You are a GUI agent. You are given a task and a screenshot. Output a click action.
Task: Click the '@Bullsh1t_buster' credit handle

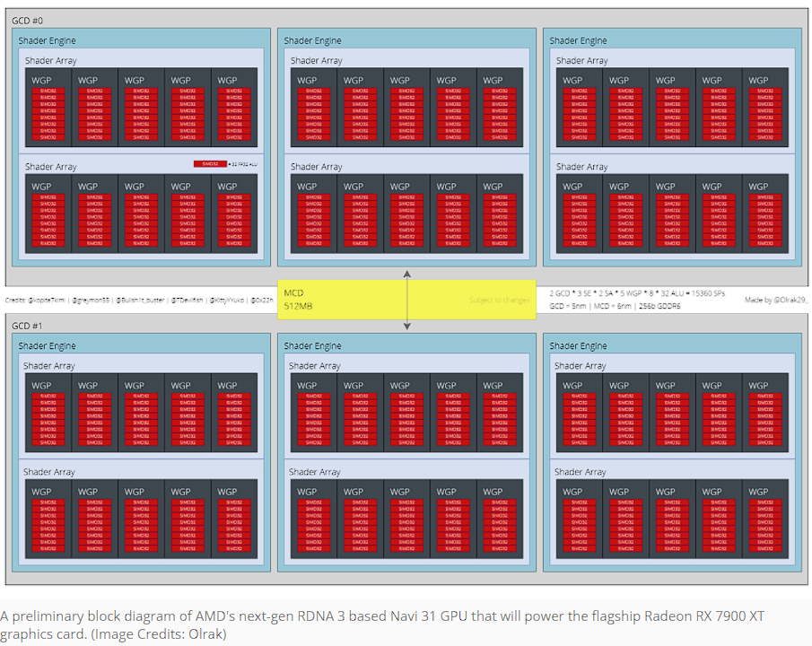(140, 300)
